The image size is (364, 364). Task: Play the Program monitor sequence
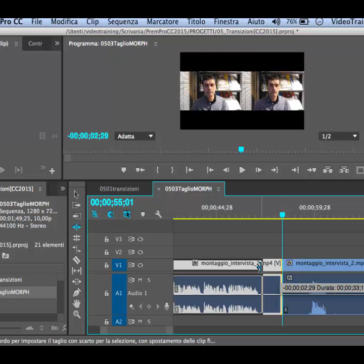pyautogui.click(x=242, y=170)
